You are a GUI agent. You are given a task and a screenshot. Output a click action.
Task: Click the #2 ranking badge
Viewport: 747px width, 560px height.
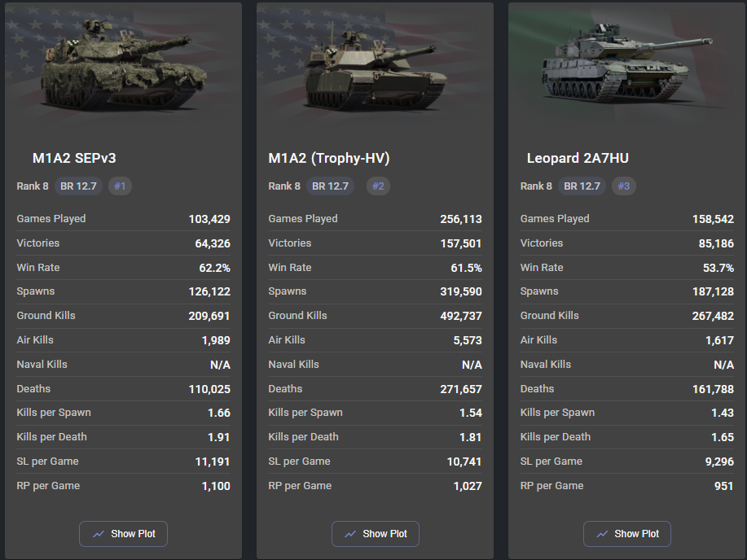click(x=378, y=186)
